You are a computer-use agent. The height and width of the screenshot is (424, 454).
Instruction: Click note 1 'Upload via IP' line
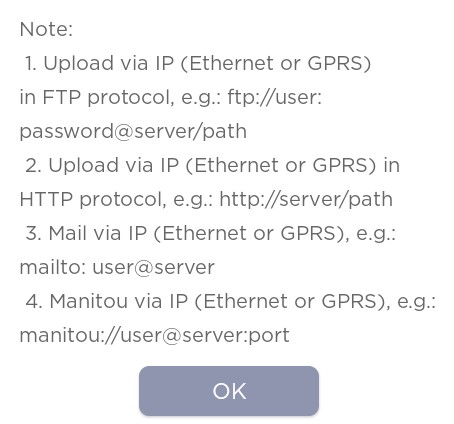tap(198, 63)
